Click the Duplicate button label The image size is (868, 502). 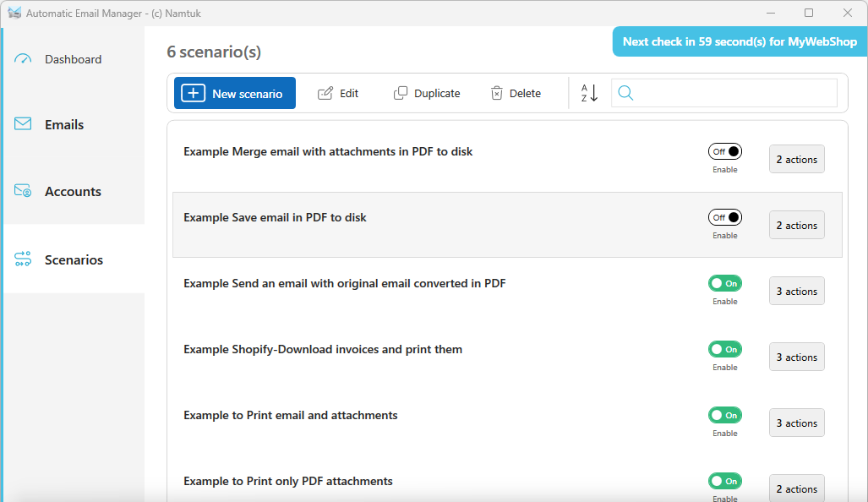pos(437,94)
